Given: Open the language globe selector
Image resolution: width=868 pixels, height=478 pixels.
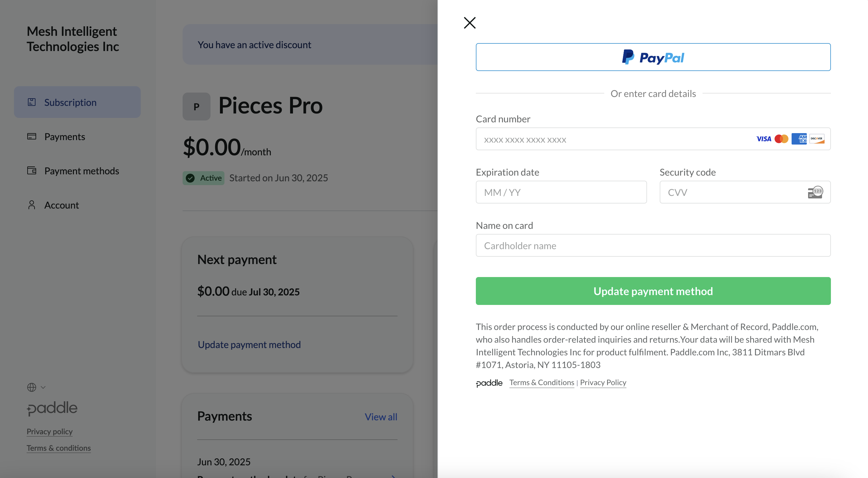Looking at the screenshot, I should [36, 387].
